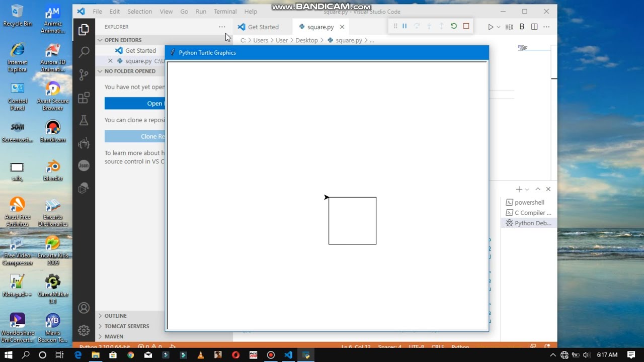Select the Python Debug terminal
644x362 pixels.
tap(529, 223)
